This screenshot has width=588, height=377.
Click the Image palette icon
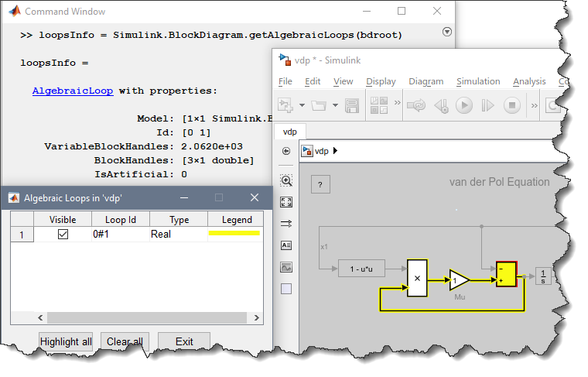click(x=286, y=267)
